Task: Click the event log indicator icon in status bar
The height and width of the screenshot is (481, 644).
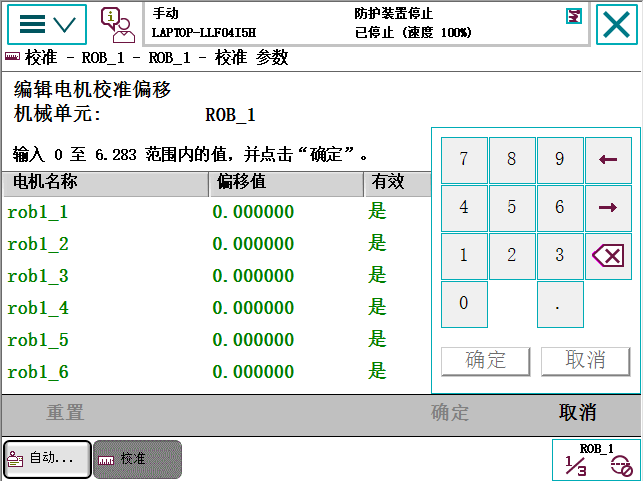Action: click(574, 16)
